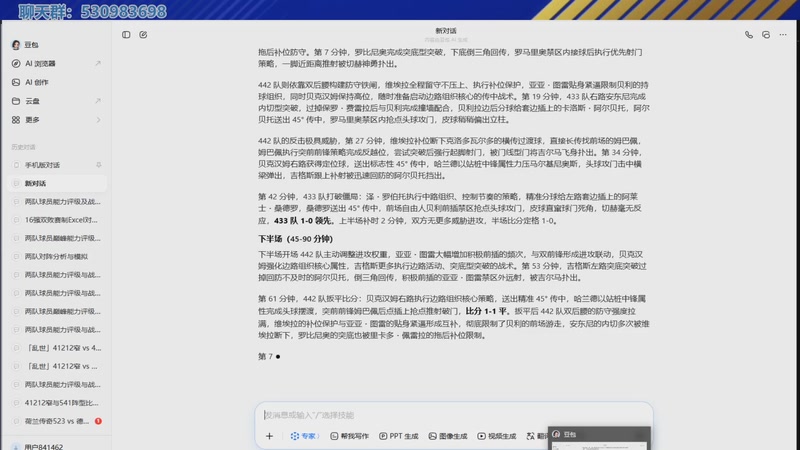Click the chat bubble icon beside 新对话 in history
Viewport: 800px width, 450px height.
pos(16,183)
